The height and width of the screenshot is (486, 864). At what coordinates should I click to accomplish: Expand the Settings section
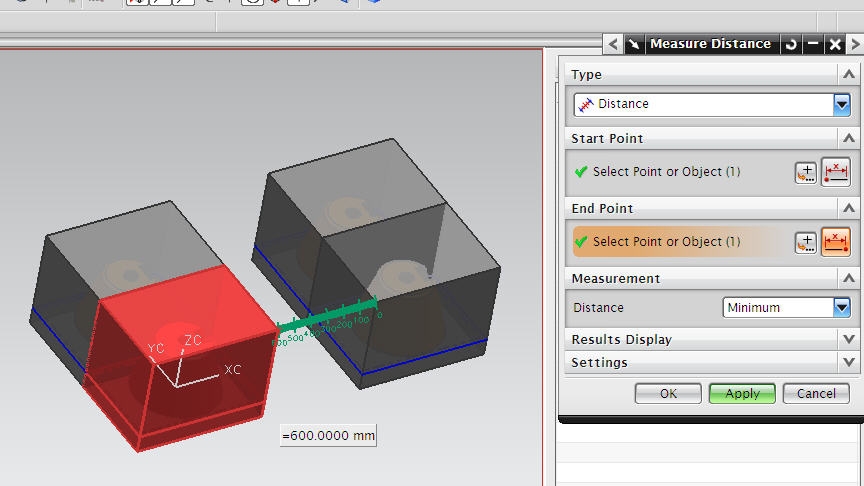849,363
